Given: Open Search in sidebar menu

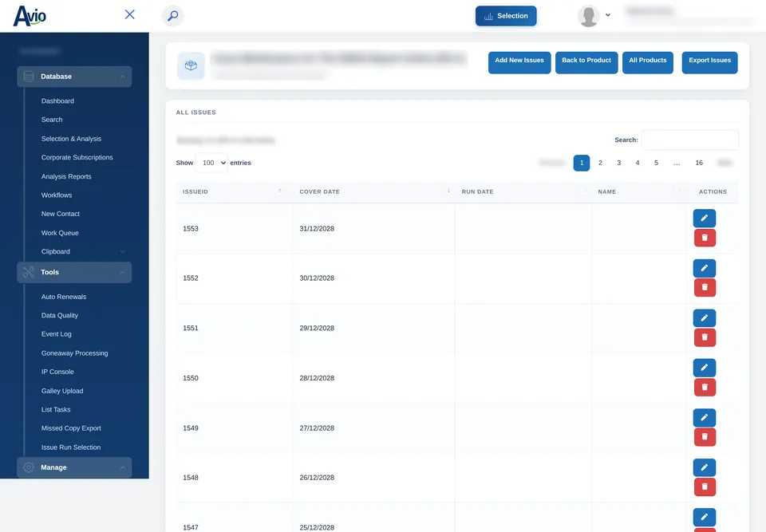Looking at the screenshot, I should point(52,120).
